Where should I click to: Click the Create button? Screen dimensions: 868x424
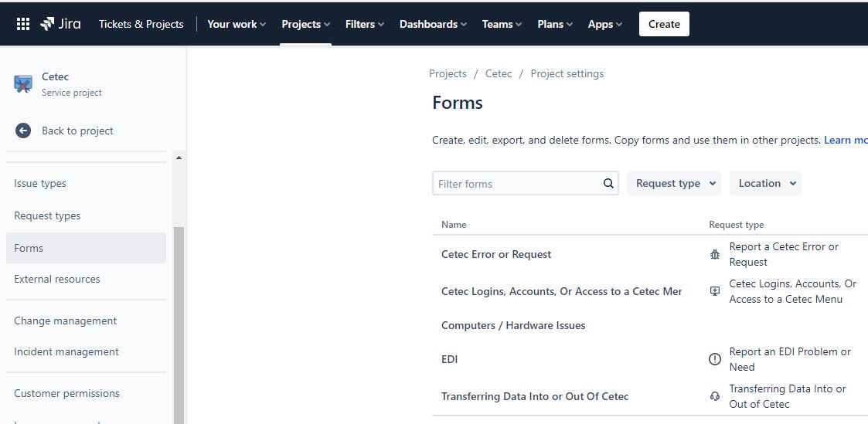pos(664,24)
